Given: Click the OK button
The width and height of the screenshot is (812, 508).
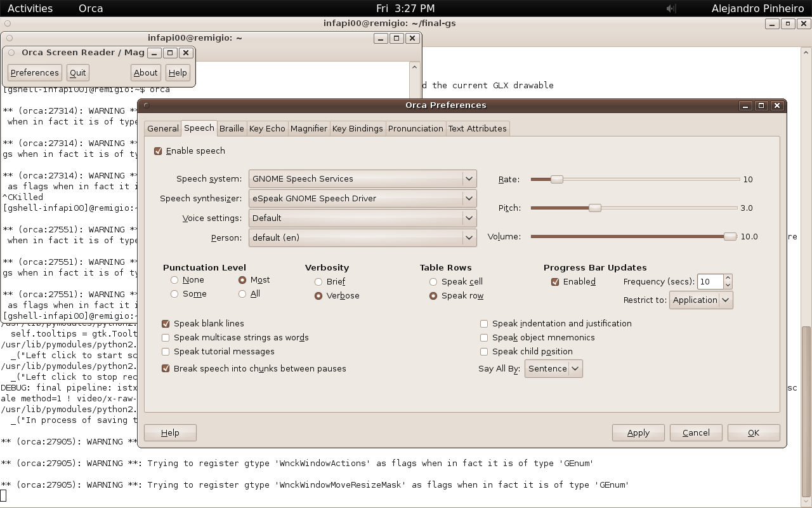Looking at the screenshot, I should 754,432.
